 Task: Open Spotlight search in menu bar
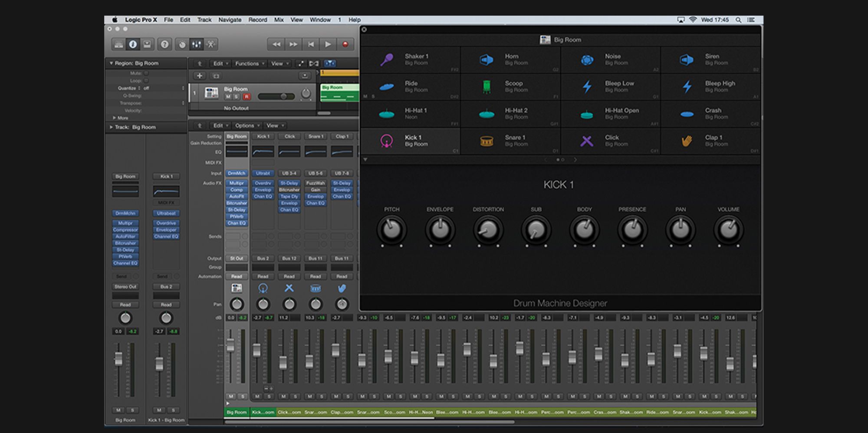tap(738, 20)
